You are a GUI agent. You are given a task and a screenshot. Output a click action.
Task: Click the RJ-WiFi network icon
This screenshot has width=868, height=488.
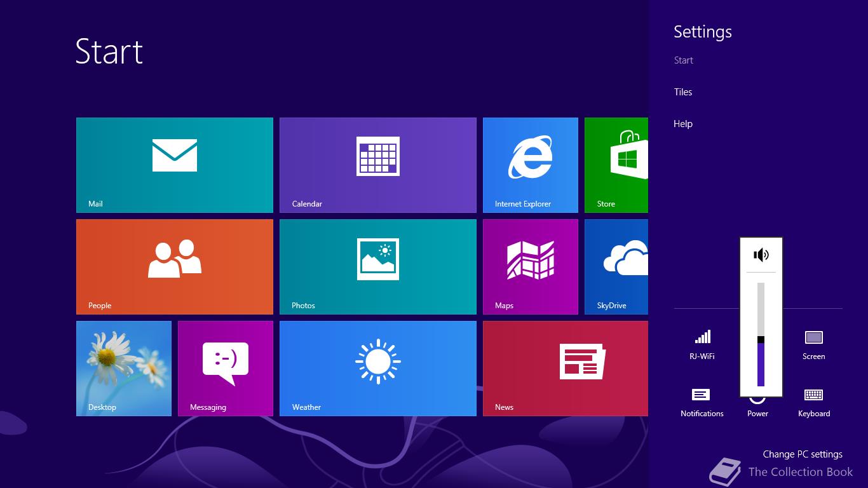(702, 344)
